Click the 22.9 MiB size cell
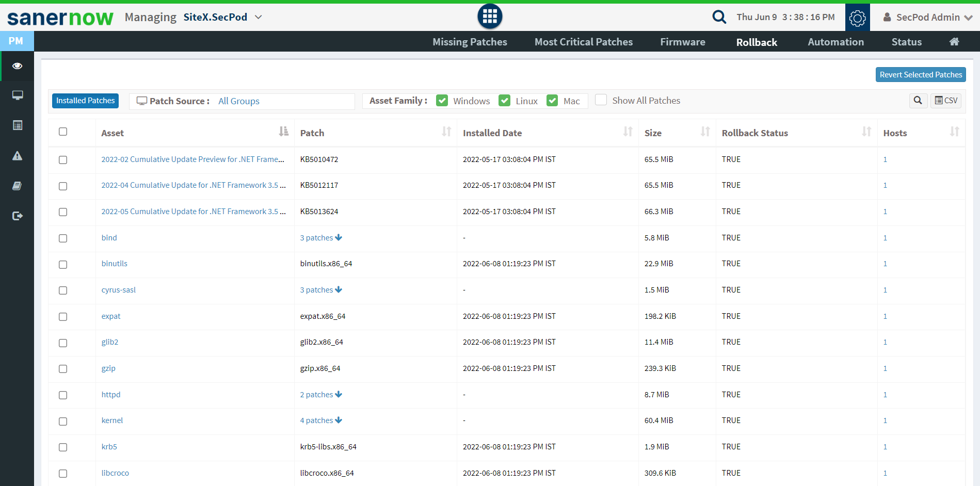This screenshot has width=980, height=486. (x=658, y=264)
